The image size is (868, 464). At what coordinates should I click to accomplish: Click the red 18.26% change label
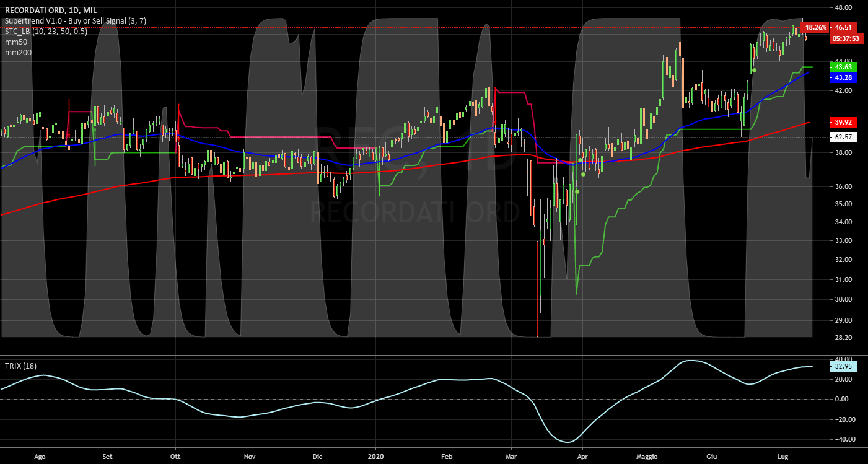(815, 27)
